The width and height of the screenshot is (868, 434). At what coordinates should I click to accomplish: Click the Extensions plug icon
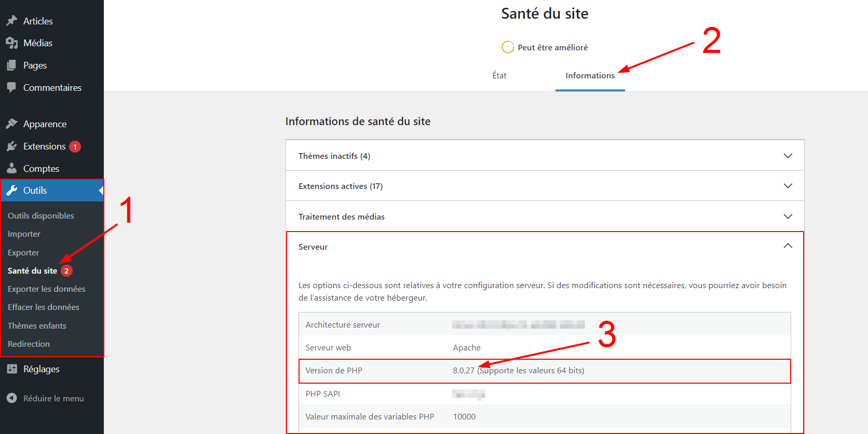coord(11,146)
